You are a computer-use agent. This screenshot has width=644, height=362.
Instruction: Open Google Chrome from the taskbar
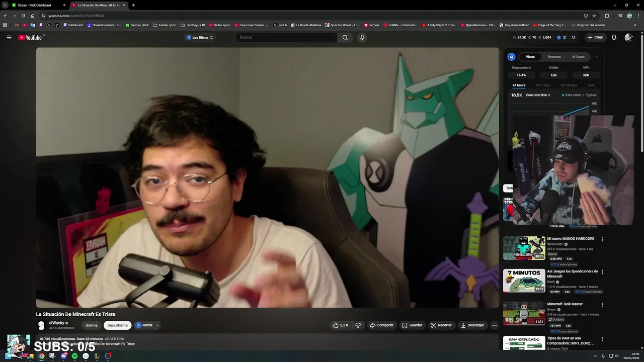click(41, 356)
